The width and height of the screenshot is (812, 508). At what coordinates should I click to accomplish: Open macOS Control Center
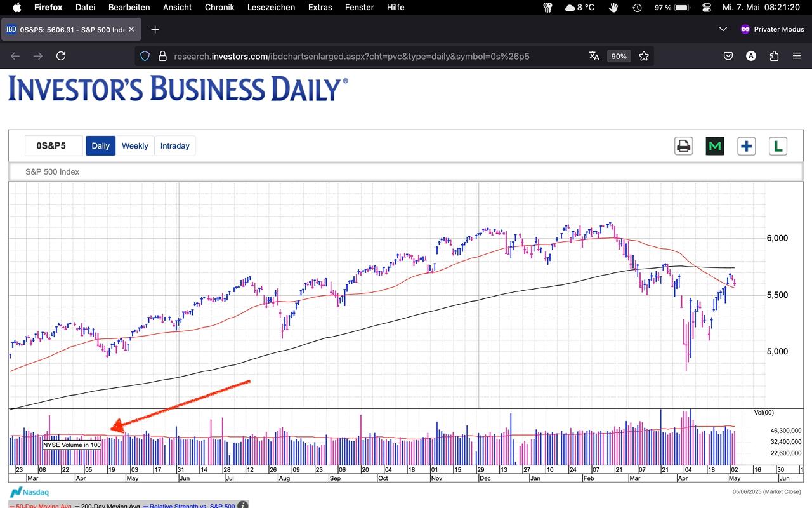tap(707, 8)
